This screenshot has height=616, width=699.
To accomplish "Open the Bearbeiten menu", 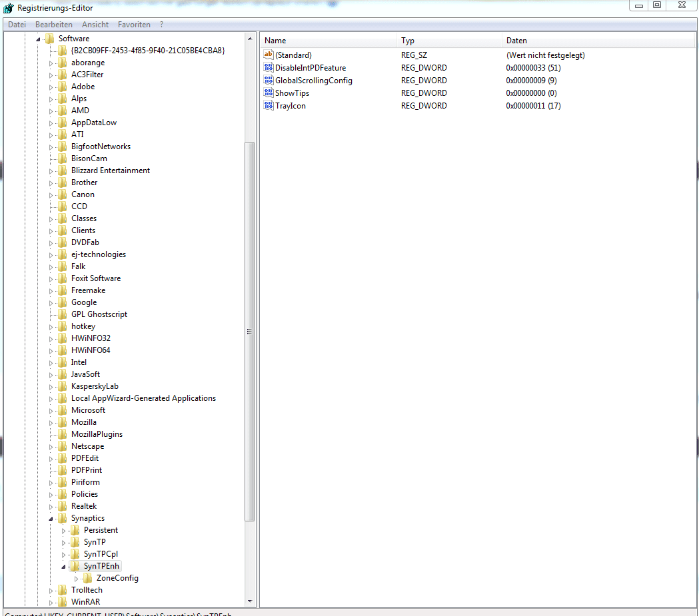I will [x=54, y=25].
